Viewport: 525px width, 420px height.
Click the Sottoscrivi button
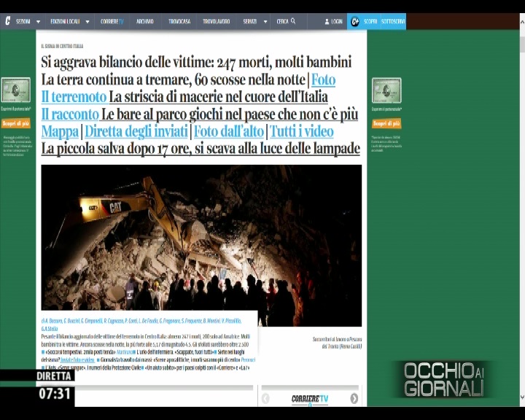(393, 21)
